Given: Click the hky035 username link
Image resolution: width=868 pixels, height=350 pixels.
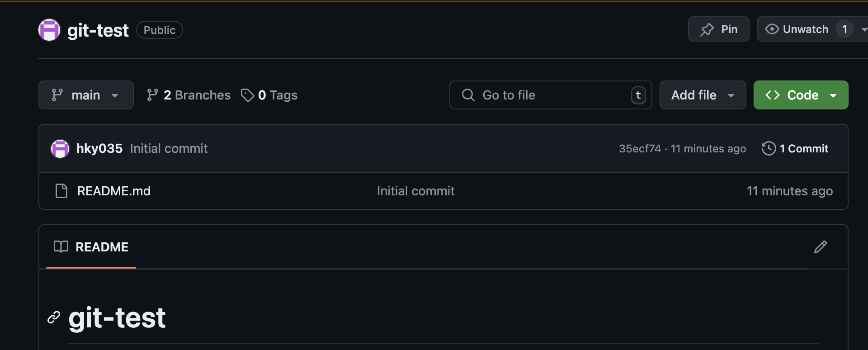Looking at the screenshot, I should click(x=99, y=148).
